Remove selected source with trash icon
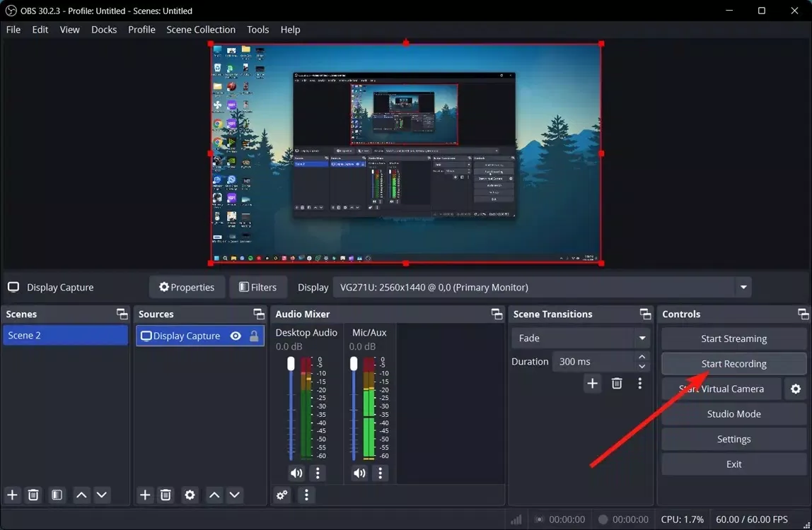The image size is (812, 530). click(166, 495)
